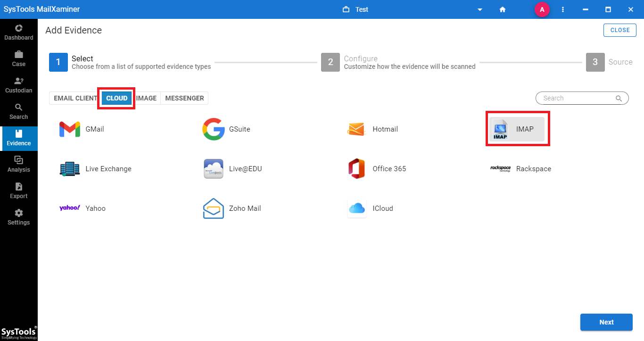Click the magnifier icon in search box
Image resolution: width=644 pixels, height=341 pixels.
click(x=619, y=98)
